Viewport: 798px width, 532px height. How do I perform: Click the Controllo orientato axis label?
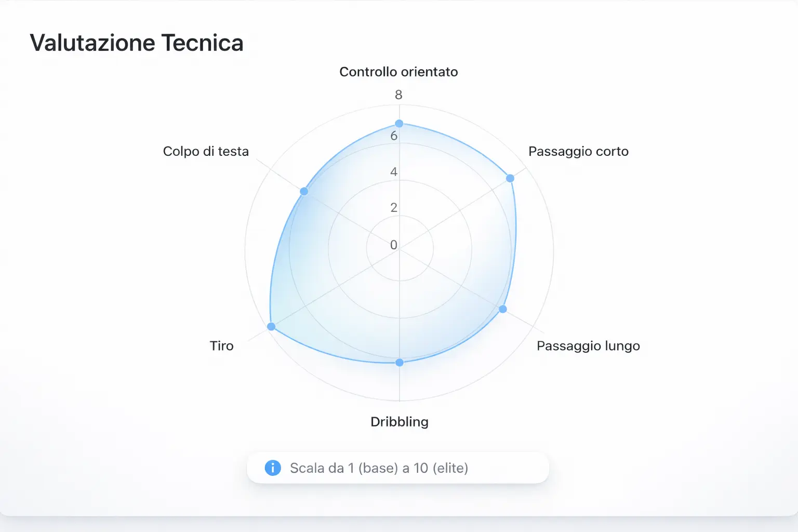click(398, 72)
